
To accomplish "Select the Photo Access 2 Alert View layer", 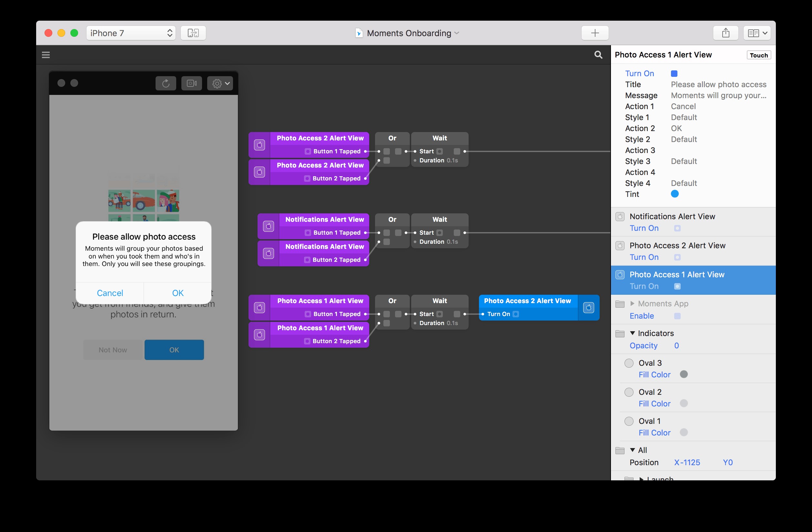I will (x=677, y=246).
